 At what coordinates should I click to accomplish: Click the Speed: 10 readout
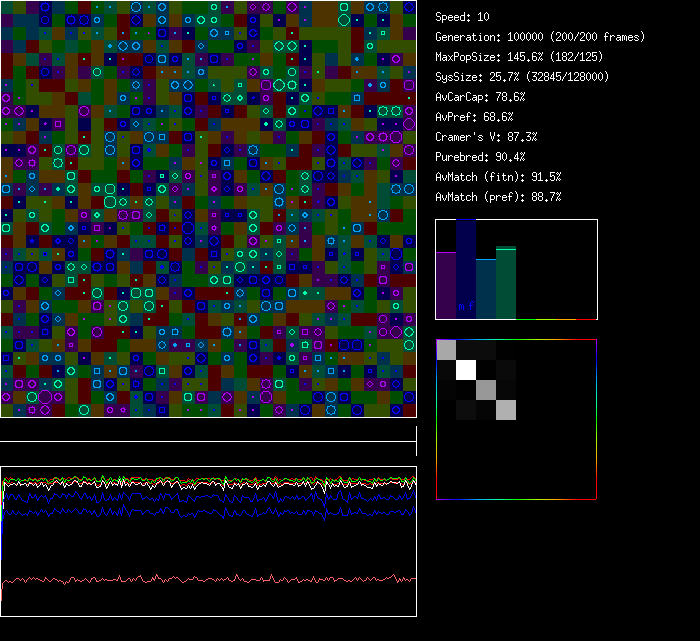pos(462,17)
